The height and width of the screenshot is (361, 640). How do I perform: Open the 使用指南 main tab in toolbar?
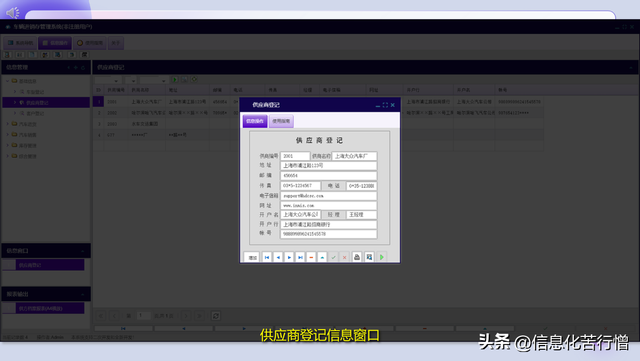pyautogui.click(x=90, y=43)
